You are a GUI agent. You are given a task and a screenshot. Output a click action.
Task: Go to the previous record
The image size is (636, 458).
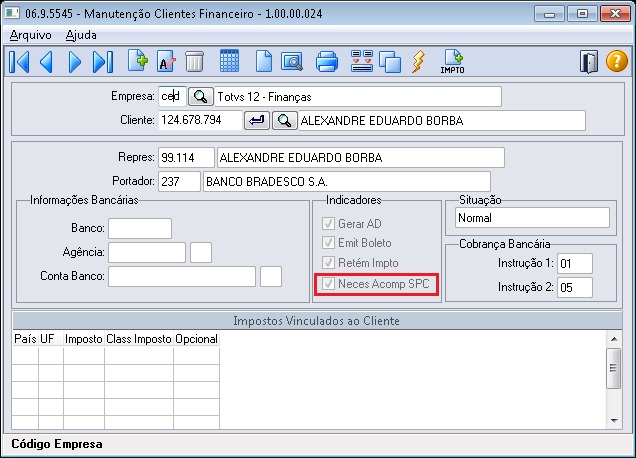tap(46, 62)
